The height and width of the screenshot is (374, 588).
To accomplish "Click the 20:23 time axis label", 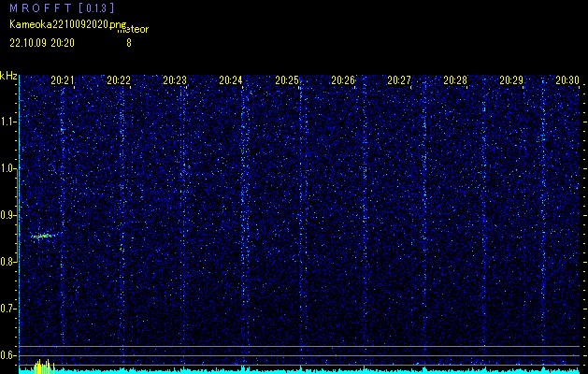I will click(175, 79).
